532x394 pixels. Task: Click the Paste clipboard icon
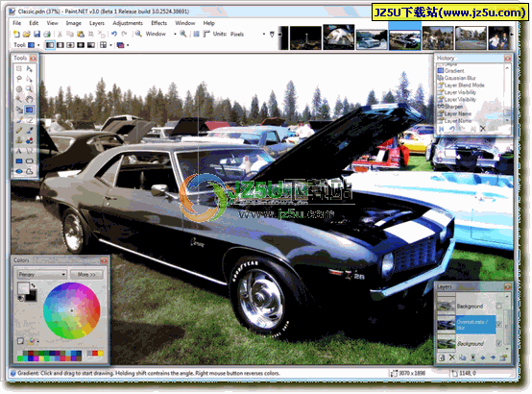tap(81, 34)
